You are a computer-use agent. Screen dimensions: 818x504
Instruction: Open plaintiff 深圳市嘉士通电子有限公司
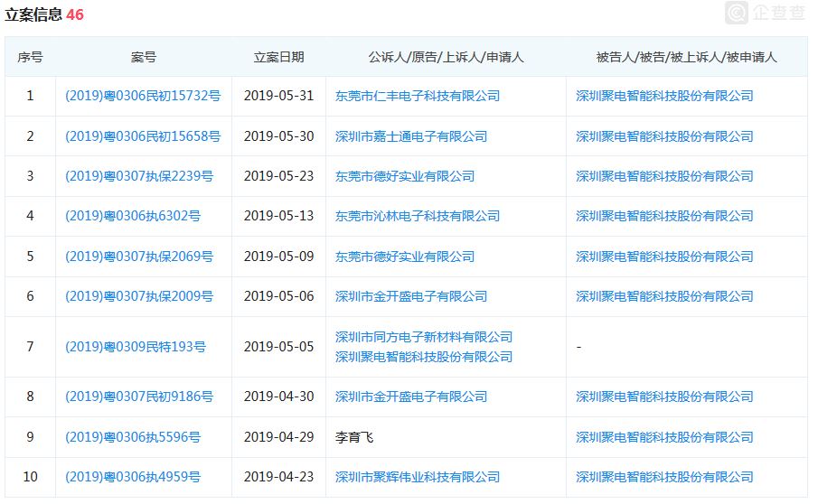[x=411, y=136]
